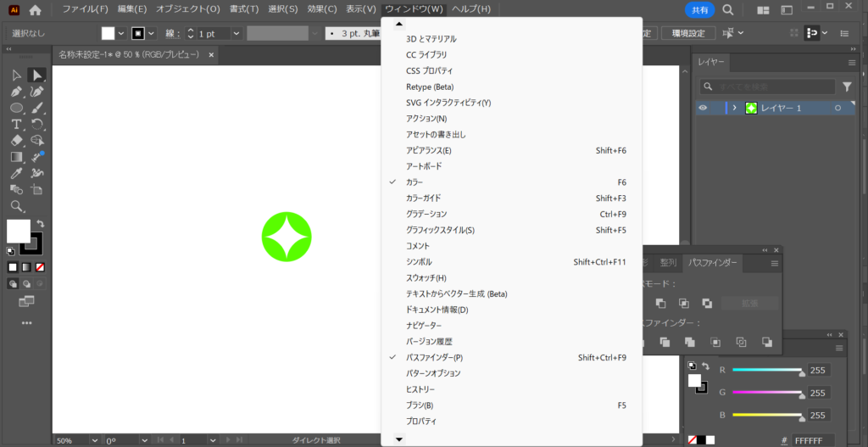Reset default fill and stroke in toolbar
The width and height of the screenshot is (868, 447).
(10, 251)
